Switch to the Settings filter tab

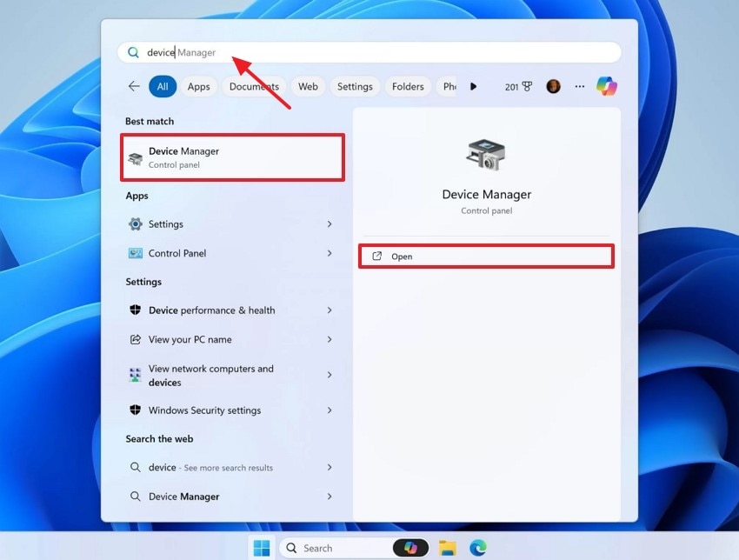(x=355, y=86)
